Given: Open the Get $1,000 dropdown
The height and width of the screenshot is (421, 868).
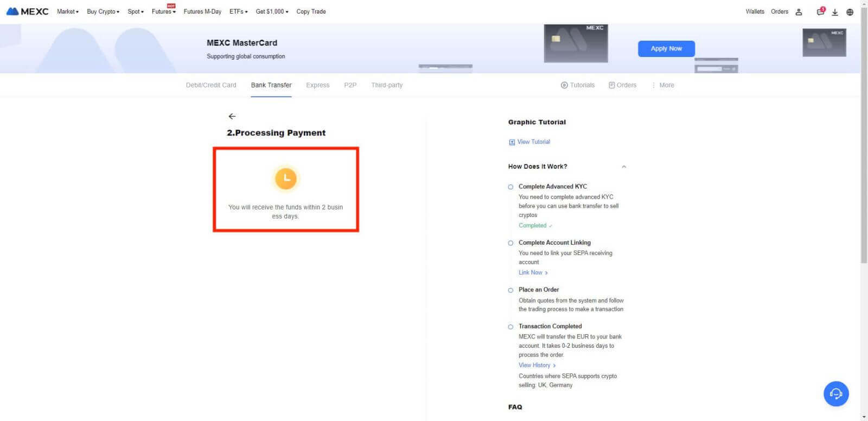Looking at the screenshot, I should pos(272,11).
